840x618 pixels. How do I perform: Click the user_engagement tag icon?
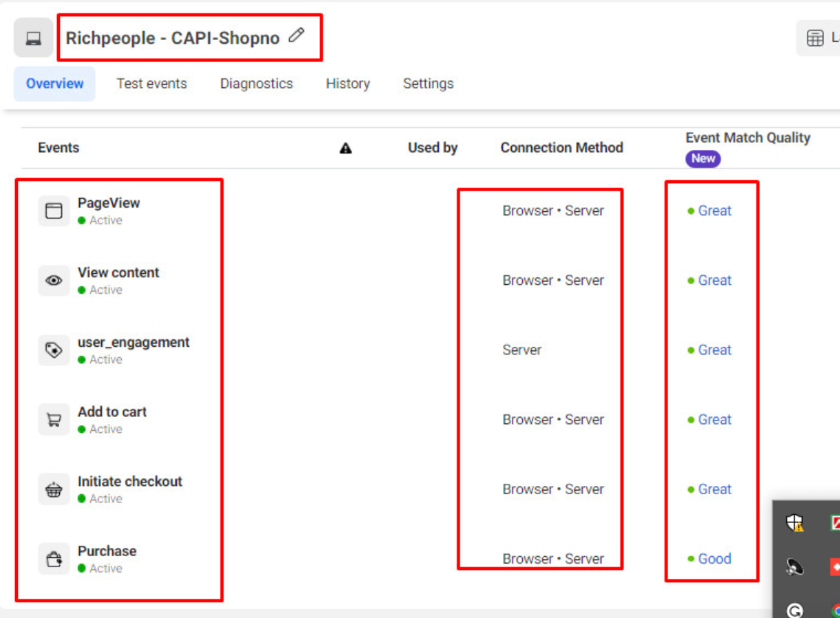[x=54, y=350]
